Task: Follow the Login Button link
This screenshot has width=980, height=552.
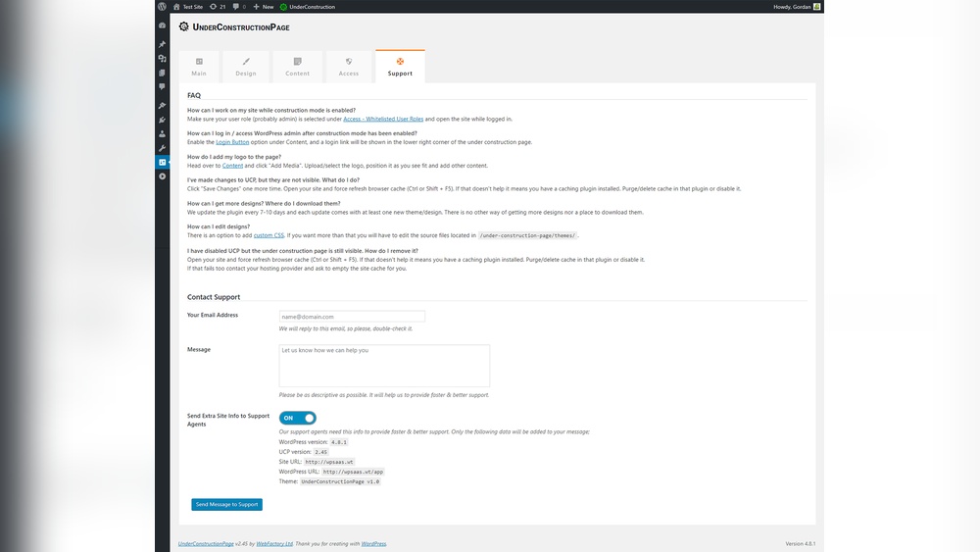Action: (232, 142)
